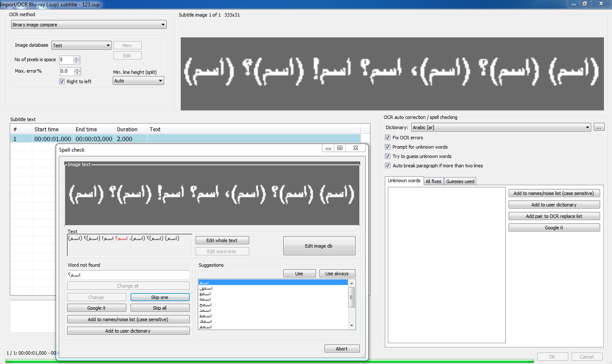Click suggestions list scroll up arrow
Viewport: 612px width, 364px height.
(x=352, y=283)
